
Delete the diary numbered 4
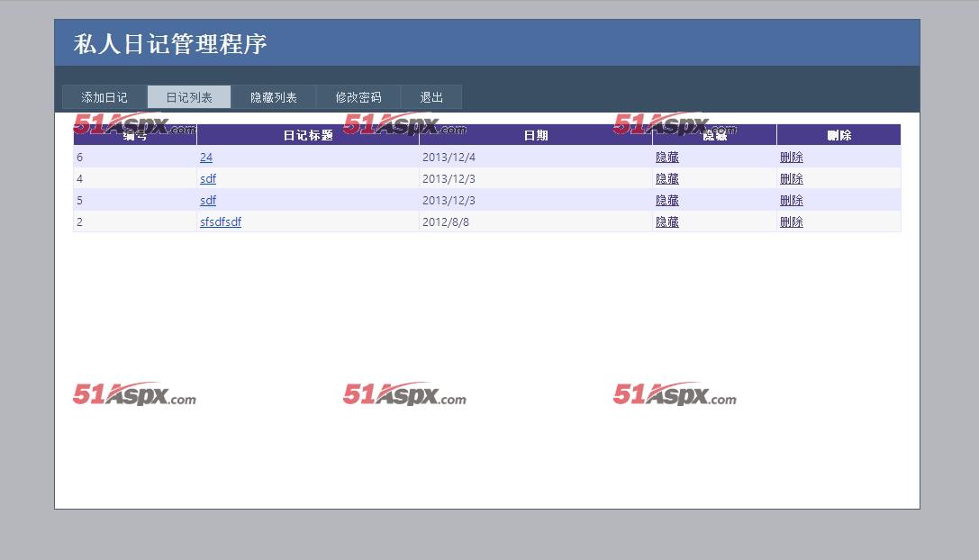(x=791, y=179)
